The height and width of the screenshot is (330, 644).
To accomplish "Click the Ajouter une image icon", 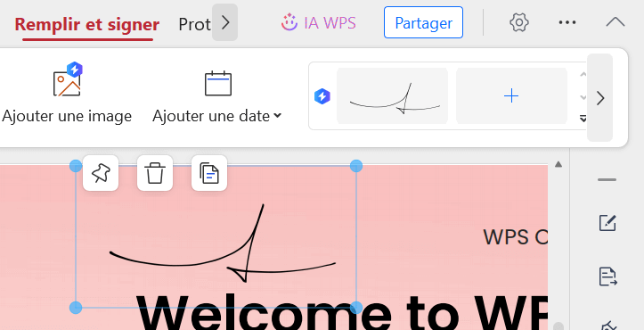I will [x=69, y=80].
